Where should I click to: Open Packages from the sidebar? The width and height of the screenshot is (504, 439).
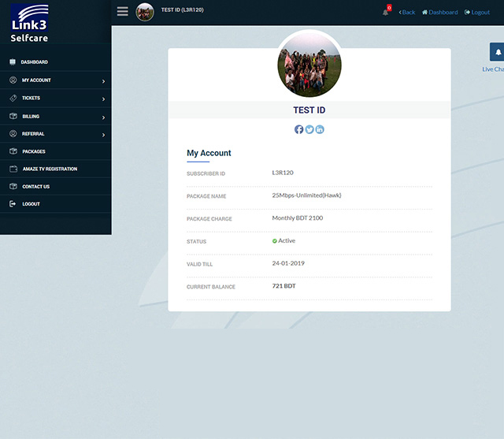click(33, 151)
